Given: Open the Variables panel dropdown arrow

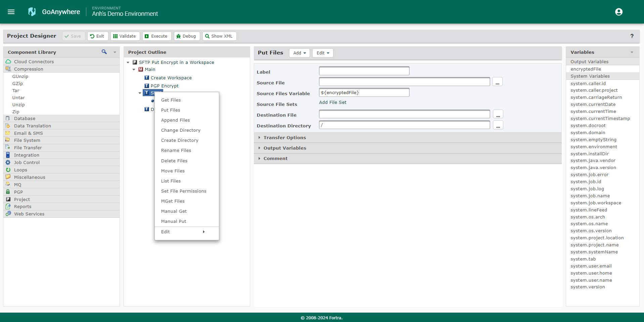Looking at the screenshot, I should pos(632,52).
